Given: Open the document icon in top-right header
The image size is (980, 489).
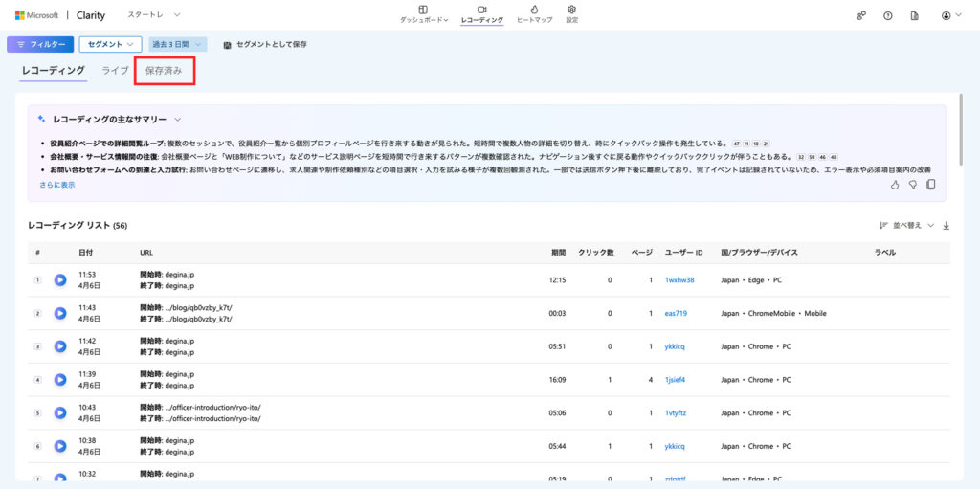Looking at the screenshot, I should [x=914, y=15].
